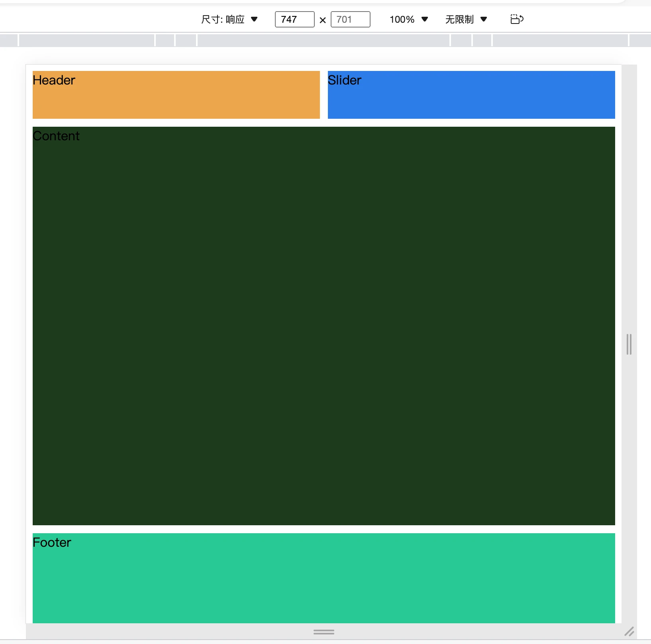Click the middle of the dark green Content area

324,326
